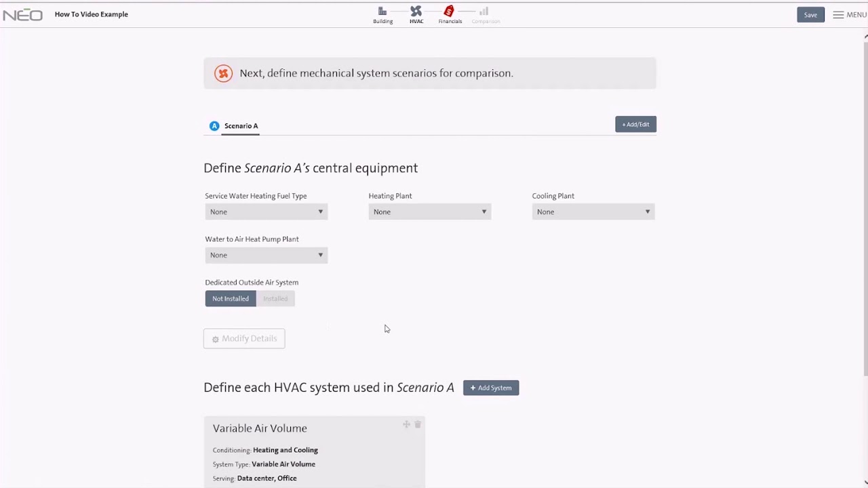Image resolution: width=868 pixels, height=488 pixels.
Task: Click the 'Data center, Office' serving value
Action: point(267,479)
